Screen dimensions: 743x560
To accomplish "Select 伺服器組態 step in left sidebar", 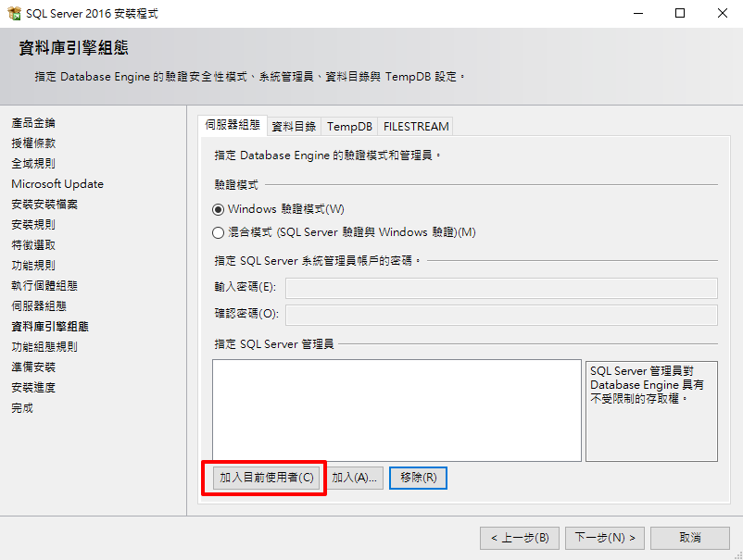I will pos(39,306).
